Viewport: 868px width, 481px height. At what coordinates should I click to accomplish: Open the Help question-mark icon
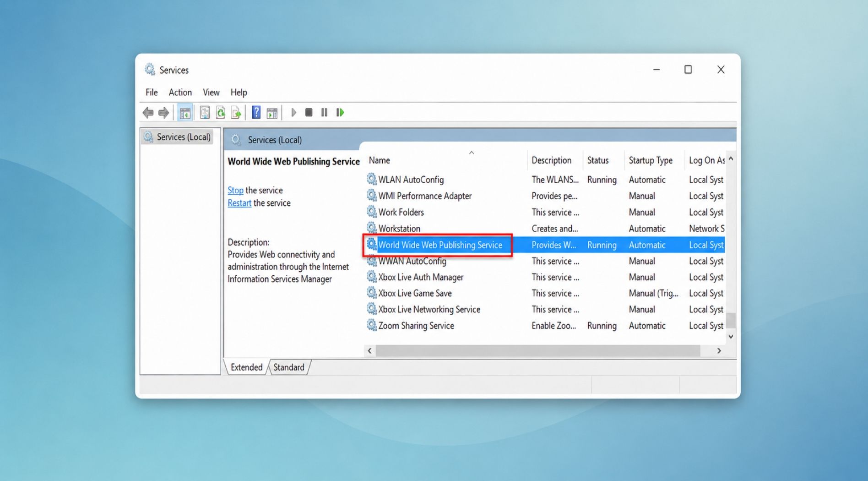[256, 112]
